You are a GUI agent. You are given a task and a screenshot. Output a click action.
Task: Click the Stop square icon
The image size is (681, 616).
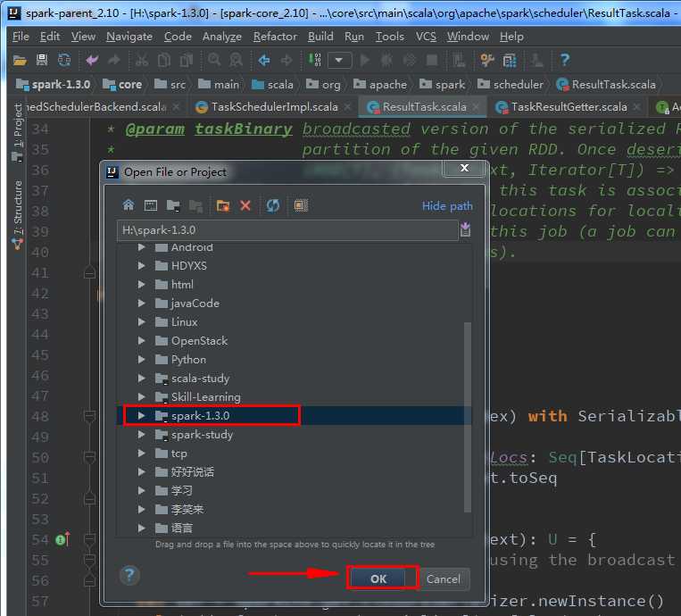pos(432,60)
